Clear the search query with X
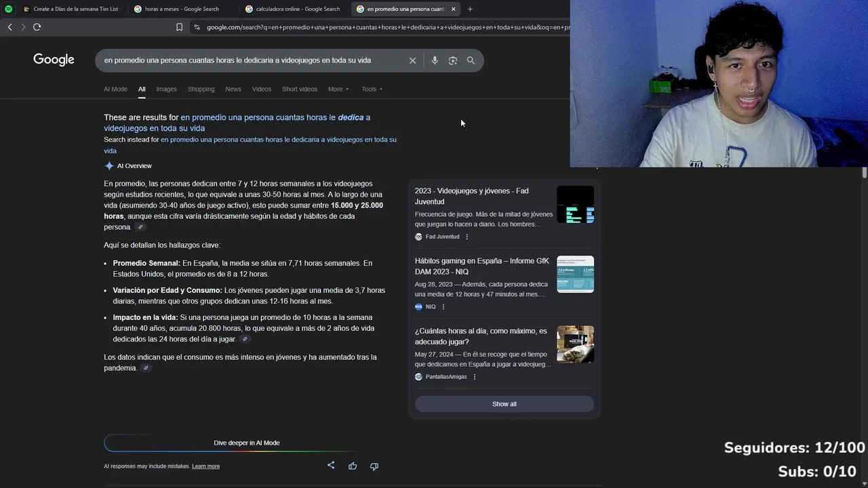The image size is (868, 488). point(412,60)
